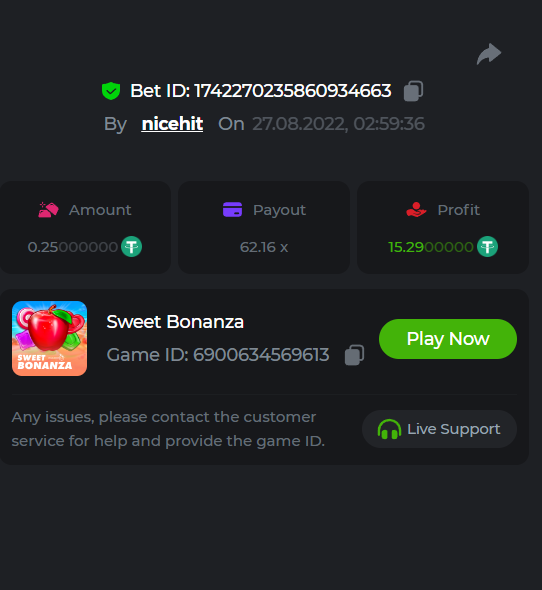Click the Tether coin beside the profit value
542x590 pixels.
(487, 247)
